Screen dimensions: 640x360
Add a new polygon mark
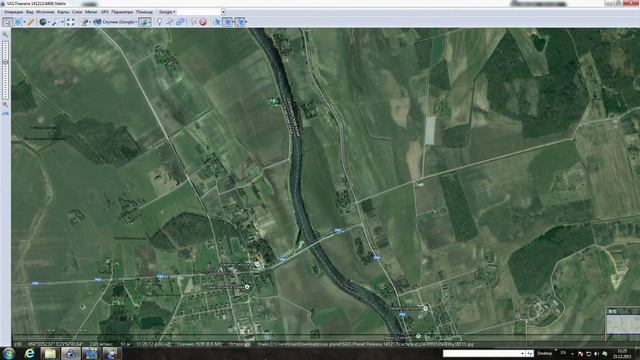[180, 22]
